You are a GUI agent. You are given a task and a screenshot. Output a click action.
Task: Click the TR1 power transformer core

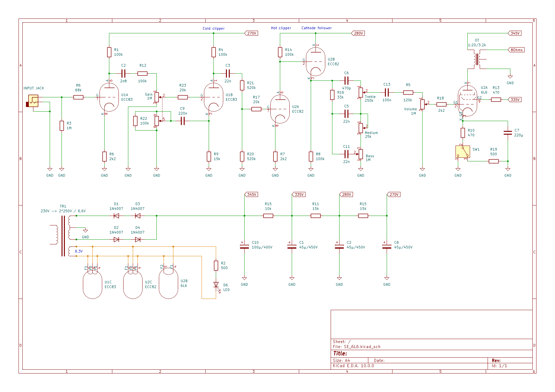(x=63, y=236)
